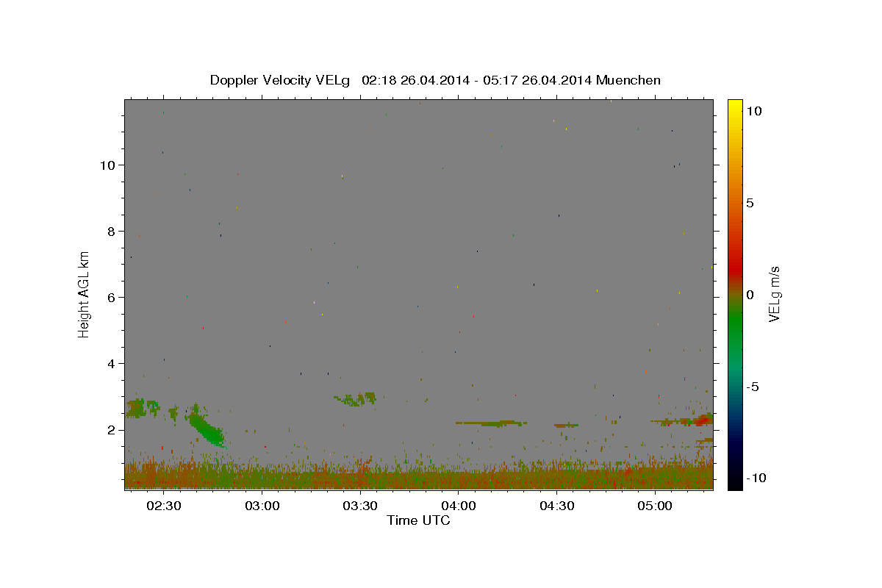Click the date range '02:18 26.04.2014' in title
The image size is (882, 588).
point(414,80)
